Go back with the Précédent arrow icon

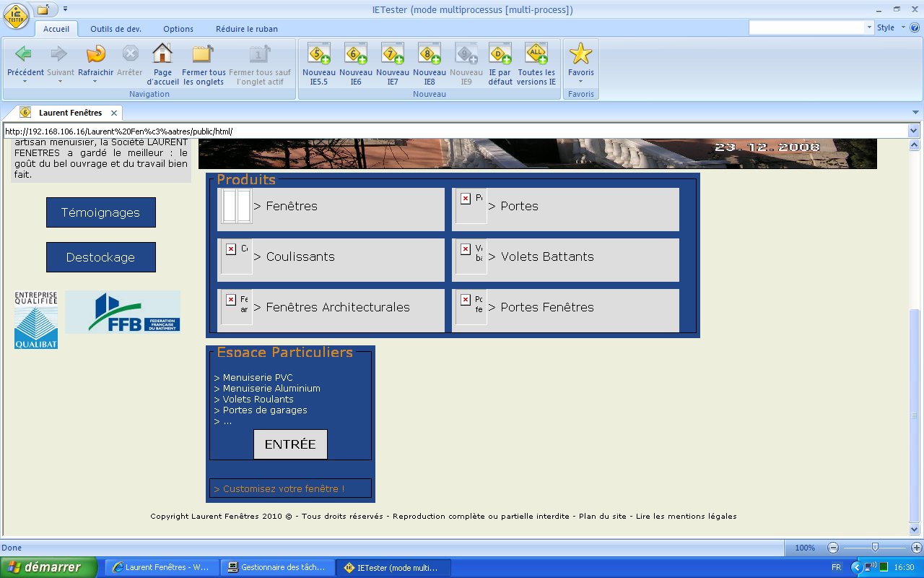pos(24,53)
